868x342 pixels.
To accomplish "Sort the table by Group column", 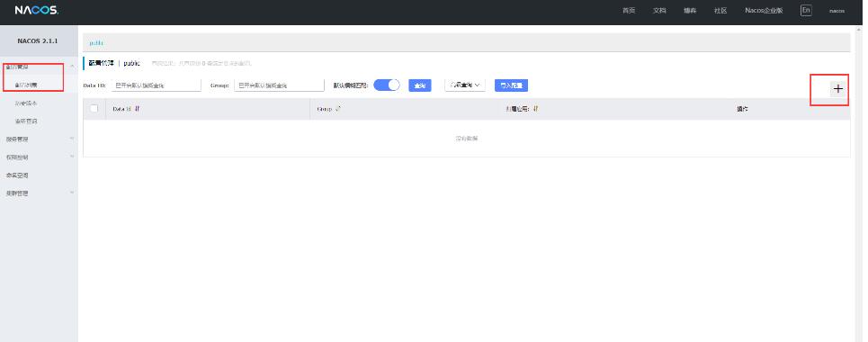I will [337, 109].
